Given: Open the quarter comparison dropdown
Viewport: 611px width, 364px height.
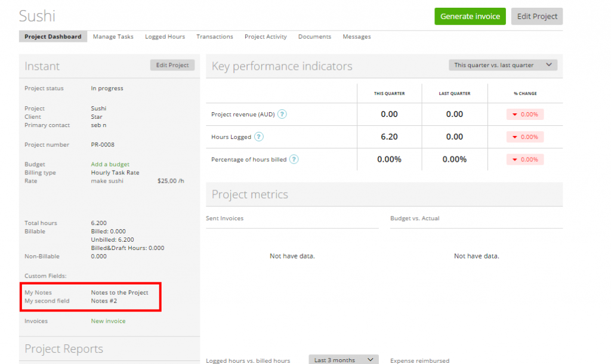Looking at the screenshot, I should (503, 64).
